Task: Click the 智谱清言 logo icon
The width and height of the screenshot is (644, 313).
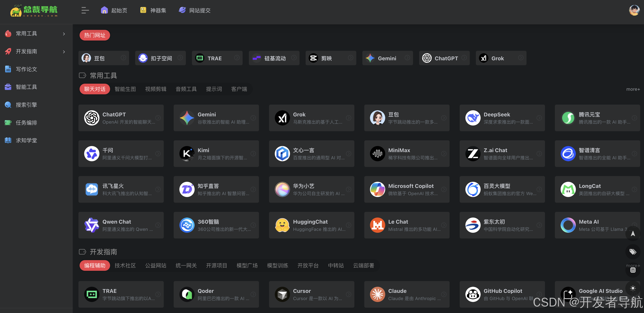Action: 568,153
